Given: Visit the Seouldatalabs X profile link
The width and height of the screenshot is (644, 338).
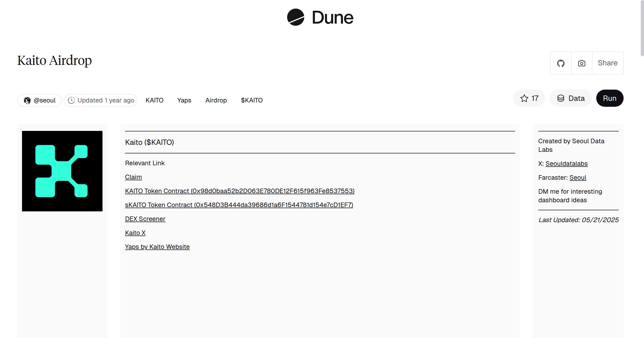Looking at the screenshot, I should coord(566,163).
